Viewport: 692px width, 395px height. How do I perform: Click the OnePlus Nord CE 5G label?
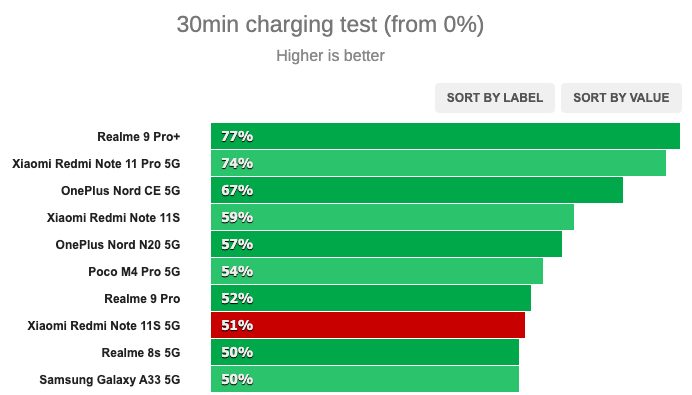click(120, 191)
